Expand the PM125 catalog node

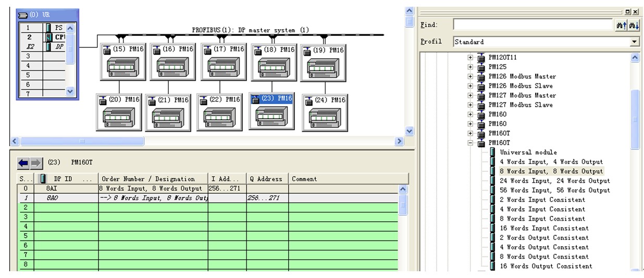[x=470, y=67]
